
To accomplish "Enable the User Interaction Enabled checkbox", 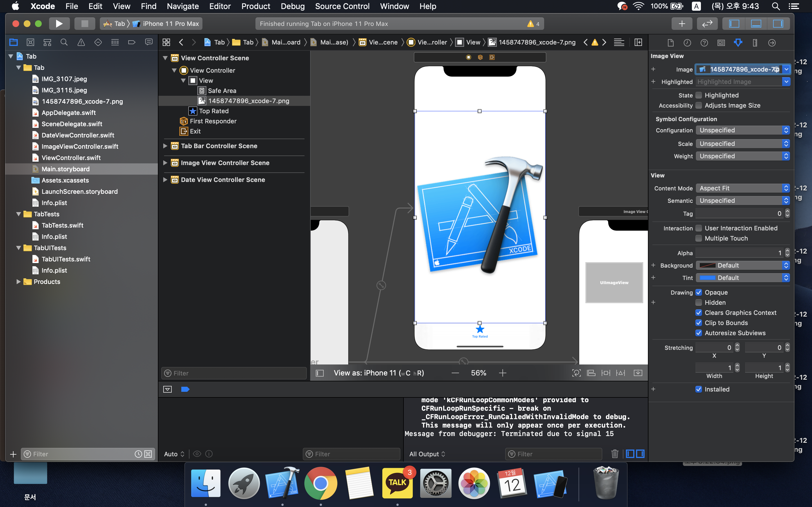I will pyautogui.click(x=699, y=228).
